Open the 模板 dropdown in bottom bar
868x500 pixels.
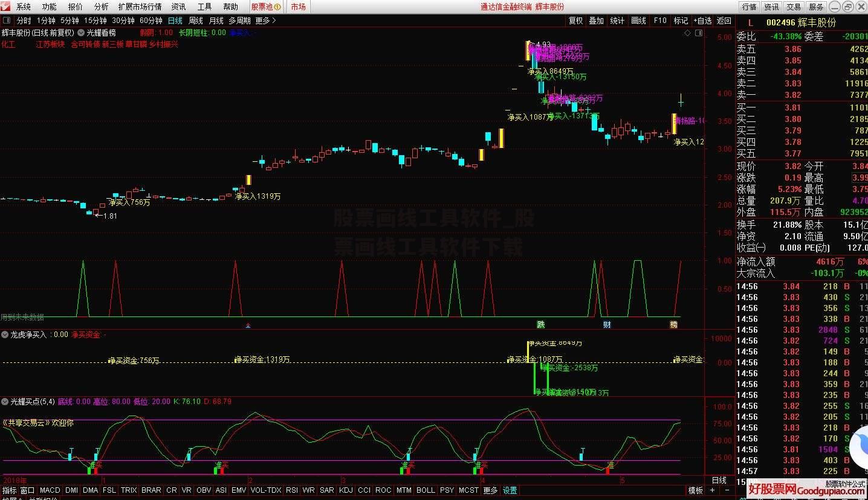tap(696, 490)
